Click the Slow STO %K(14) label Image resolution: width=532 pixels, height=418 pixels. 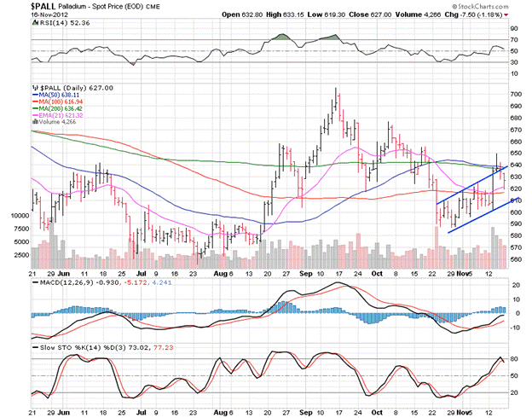click(69, 347)
